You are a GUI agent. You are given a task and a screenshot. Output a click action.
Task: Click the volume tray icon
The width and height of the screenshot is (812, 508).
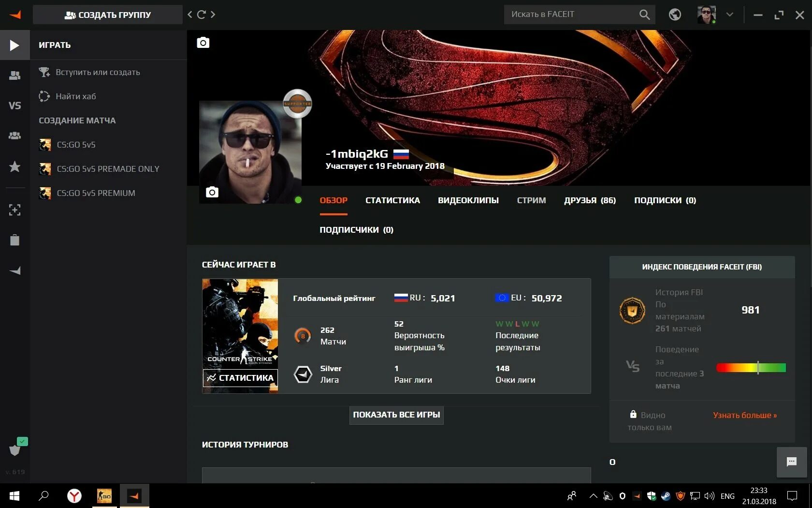click(709, 496)
